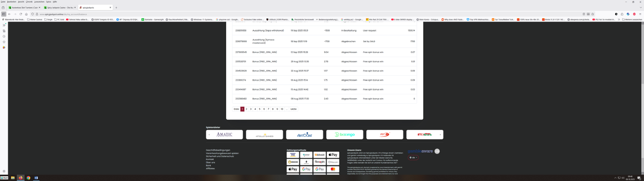Click the browser home icon
The width and height of the screenshot is (644, 181).
(26, 14)
